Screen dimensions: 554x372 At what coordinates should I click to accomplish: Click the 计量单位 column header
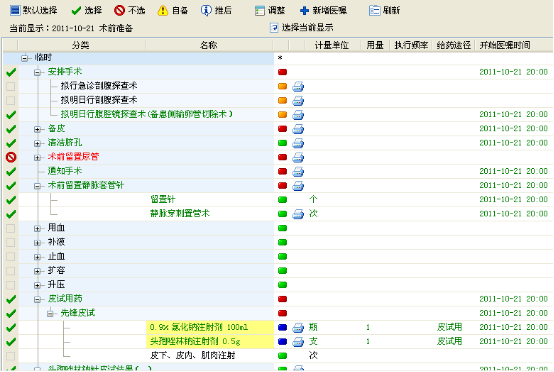point(332,45)
